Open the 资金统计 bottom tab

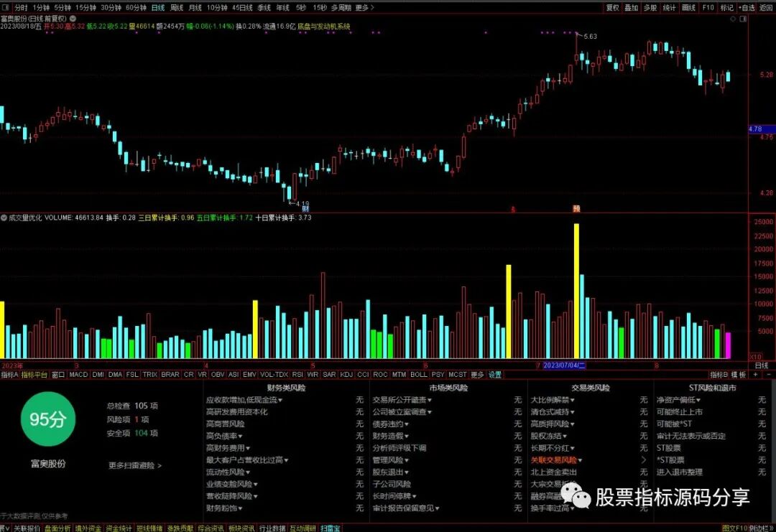(119, 528)
